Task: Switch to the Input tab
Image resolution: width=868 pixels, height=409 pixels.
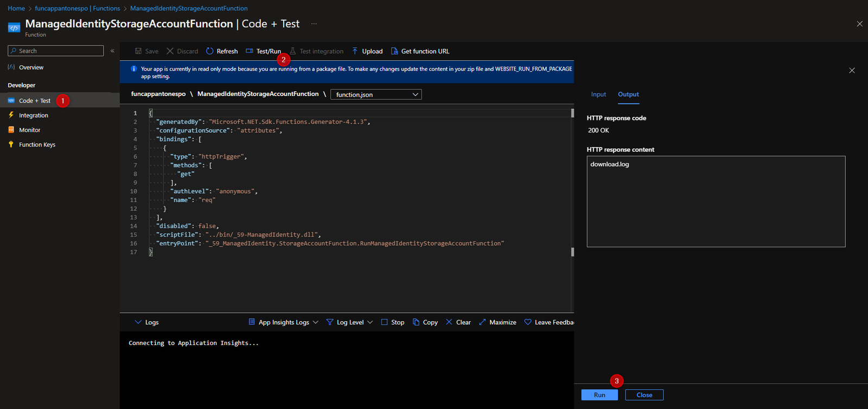Action: (598, 94)
